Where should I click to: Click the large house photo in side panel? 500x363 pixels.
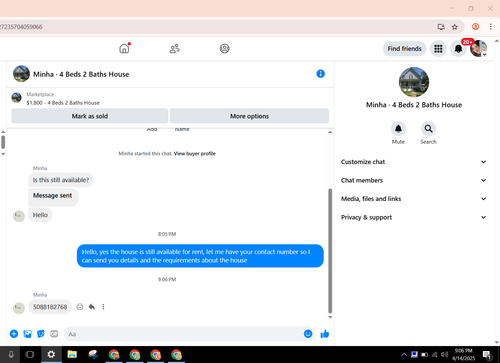tap(414, 82)
